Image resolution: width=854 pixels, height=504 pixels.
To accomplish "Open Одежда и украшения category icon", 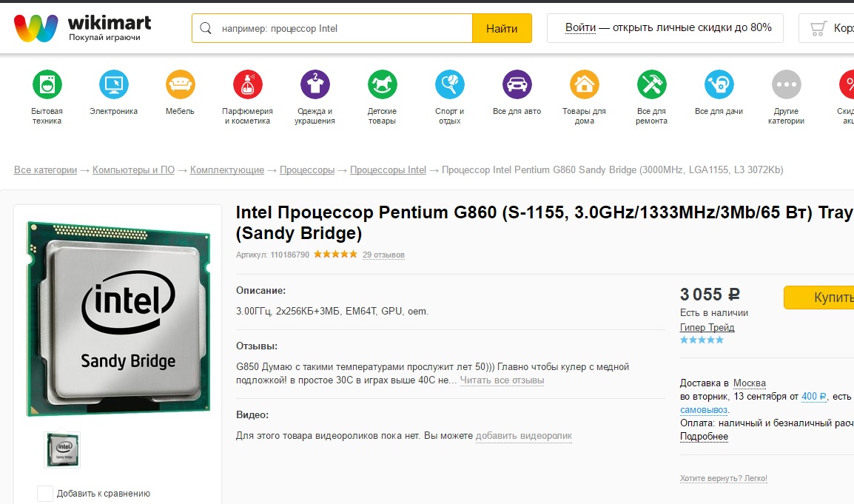I will [x=315, y=84].
